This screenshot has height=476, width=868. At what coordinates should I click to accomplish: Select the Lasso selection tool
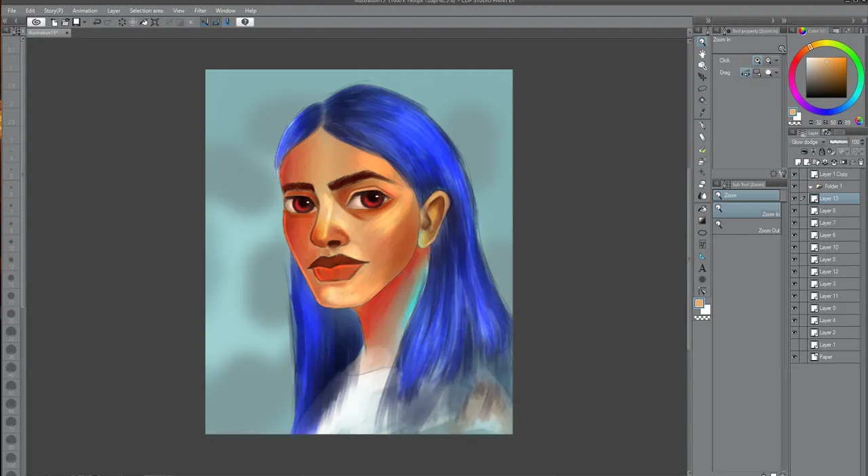[x=702, y=88]
